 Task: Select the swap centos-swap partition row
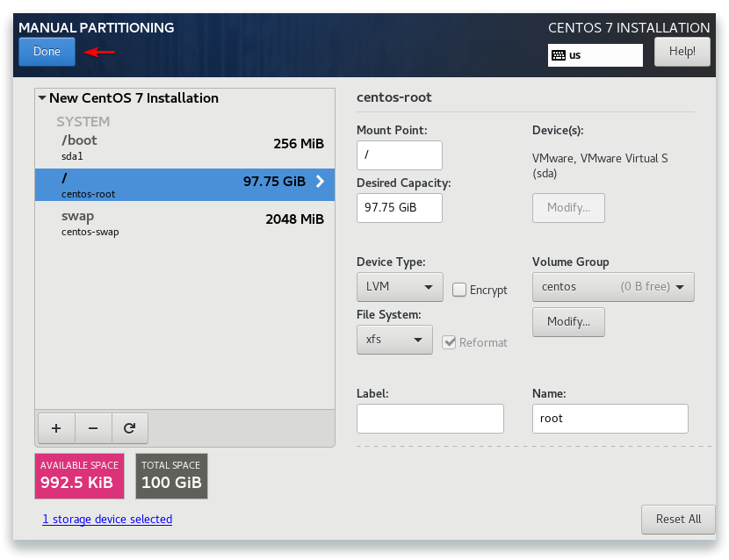tap(185, 223)
